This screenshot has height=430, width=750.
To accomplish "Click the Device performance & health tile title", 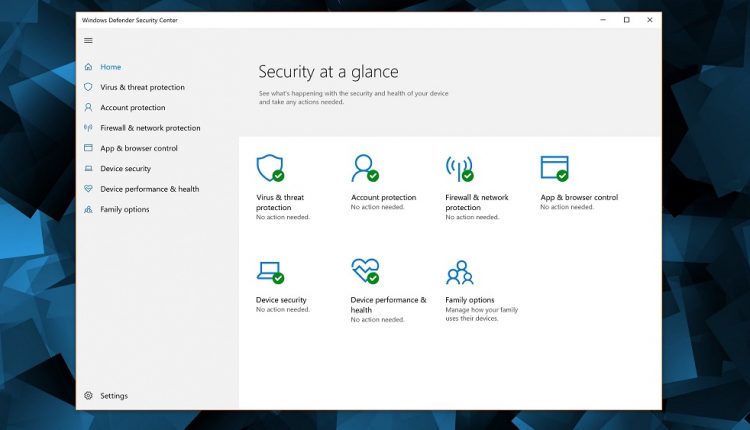I will tap(388, 305).
